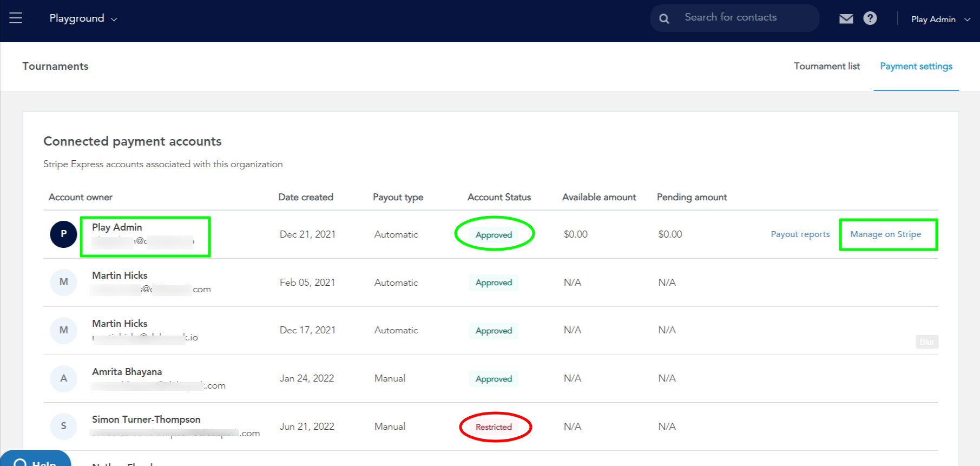Select the Amrita Bhayana account name
This screenshot has height=466, width=980.
coord(127,372)
